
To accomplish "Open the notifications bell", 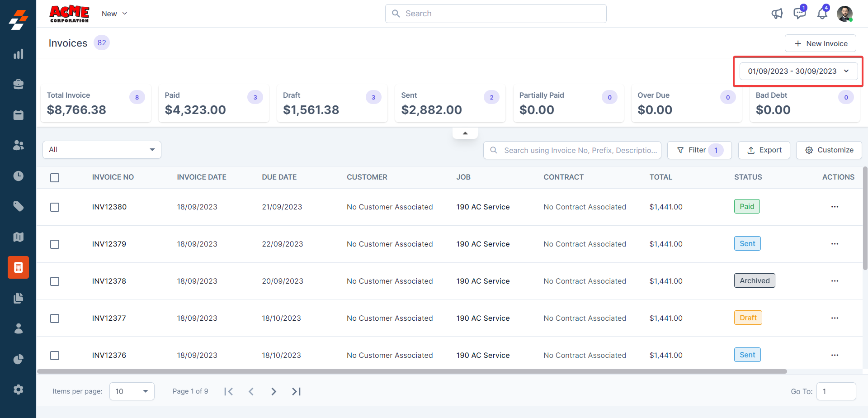I will pyautogui.click(x=822, y=14).
